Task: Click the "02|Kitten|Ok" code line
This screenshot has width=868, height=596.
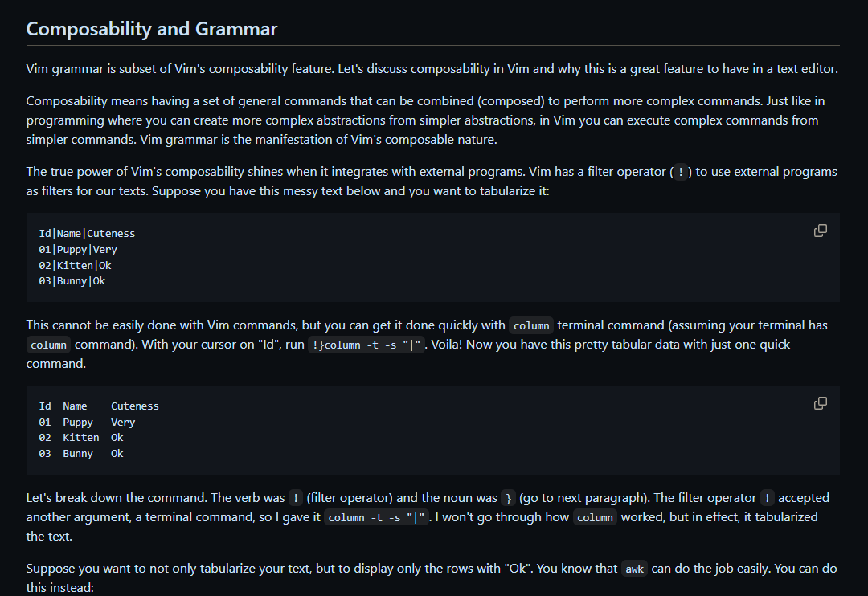Action: click(x=75, y=265)
